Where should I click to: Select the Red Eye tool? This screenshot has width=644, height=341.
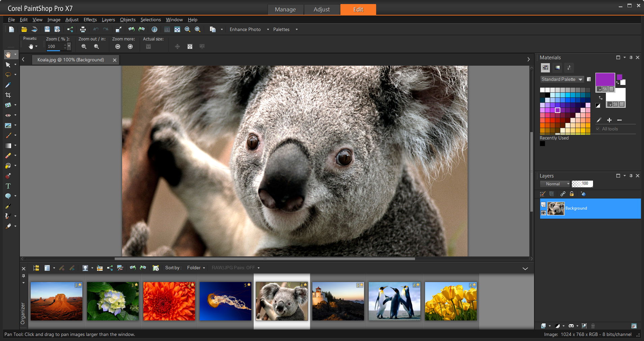click(x=8, y=115)
